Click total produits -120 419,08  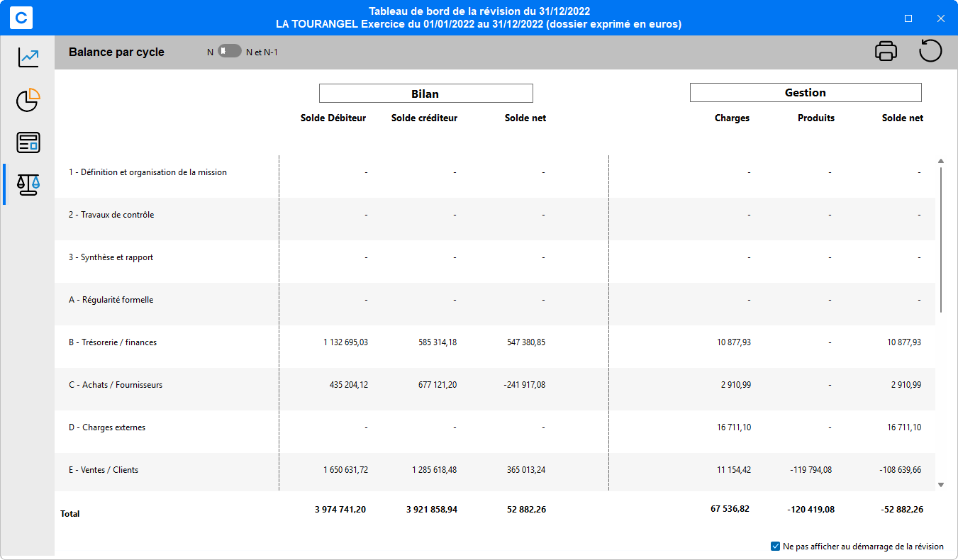pos(810,509)
